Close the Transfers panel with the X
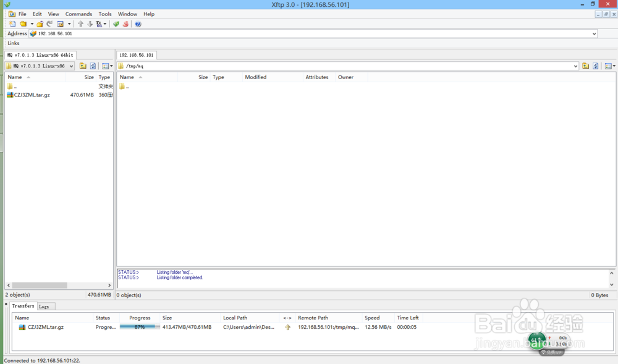This screenshot has width=618, height=364. pos(6,303)
